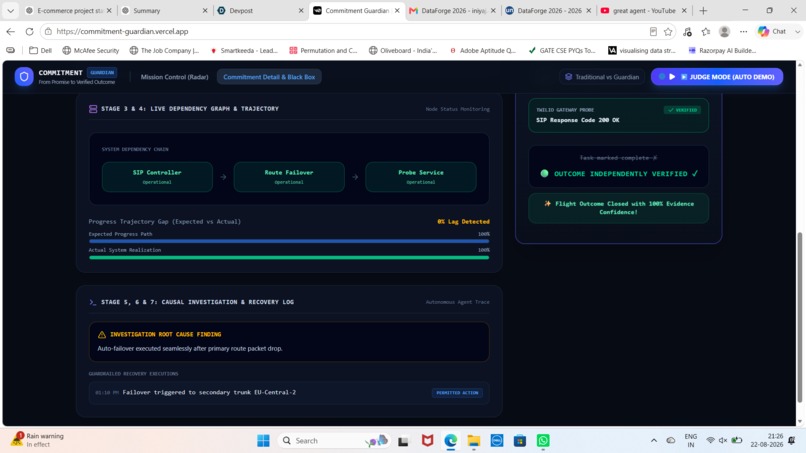Open the Dell bookmarks folder

[x=41, y=50]
